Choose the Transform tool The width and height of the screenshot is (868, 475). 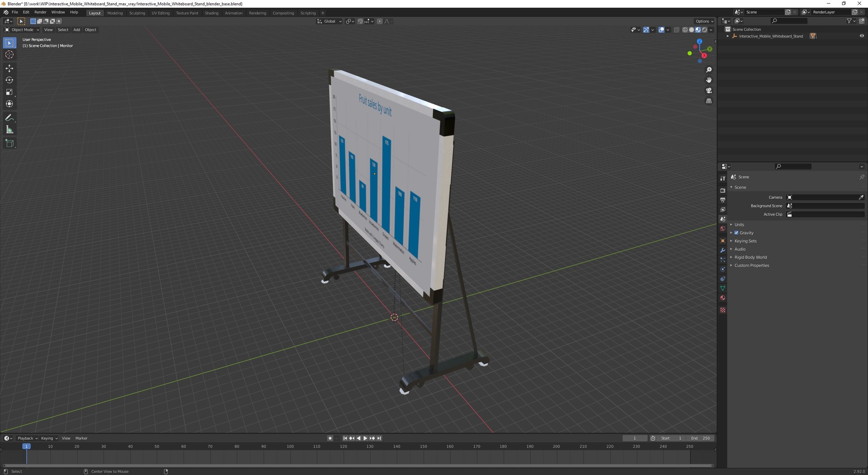click(x=9, y=104)
